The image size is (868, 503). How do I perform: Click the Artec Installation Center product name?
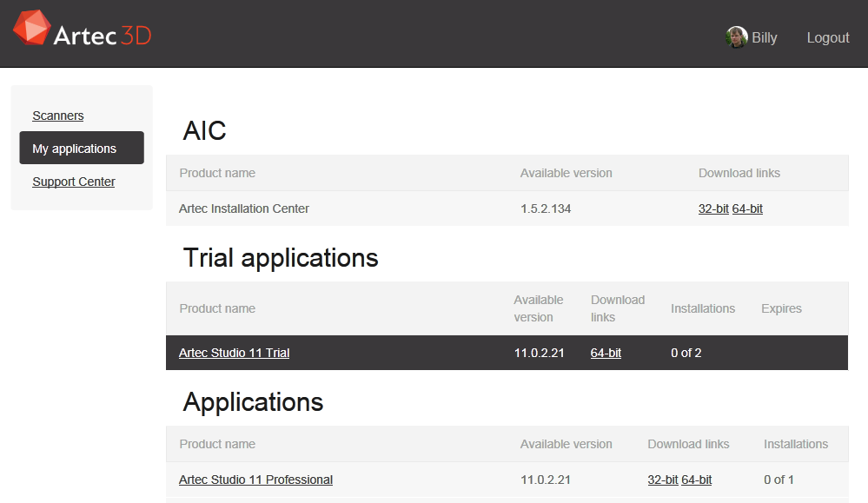click(x=244, y=208)
